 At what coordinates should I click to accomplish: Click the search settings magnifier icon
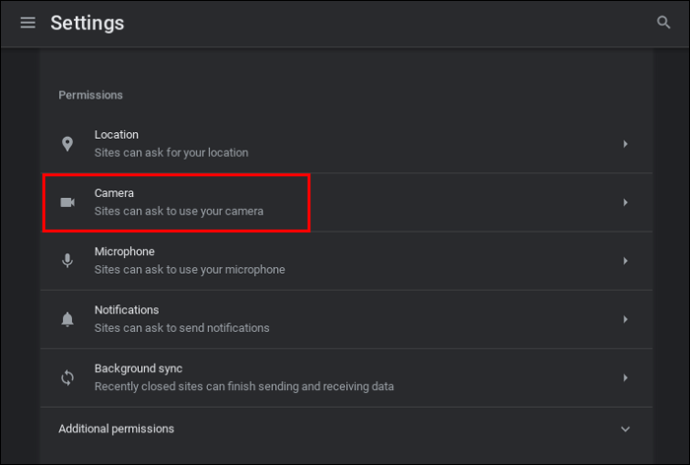(663, 22)
